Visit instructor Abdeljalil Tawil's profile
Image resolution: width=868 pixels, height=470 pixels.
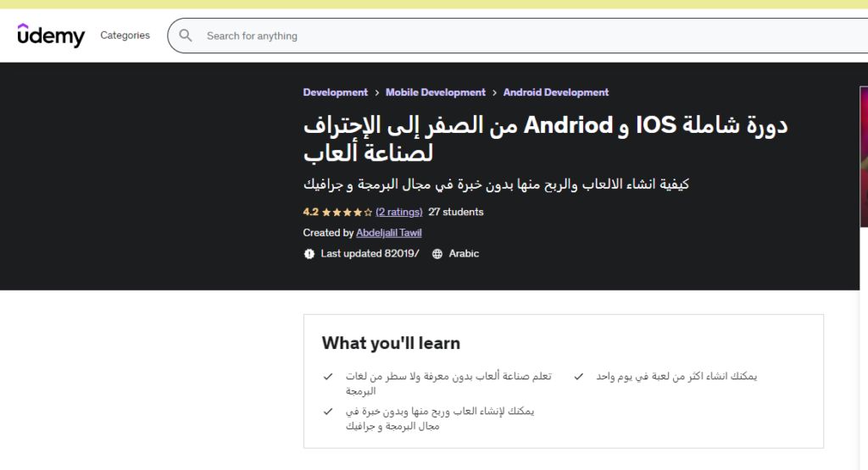point(388,233)
